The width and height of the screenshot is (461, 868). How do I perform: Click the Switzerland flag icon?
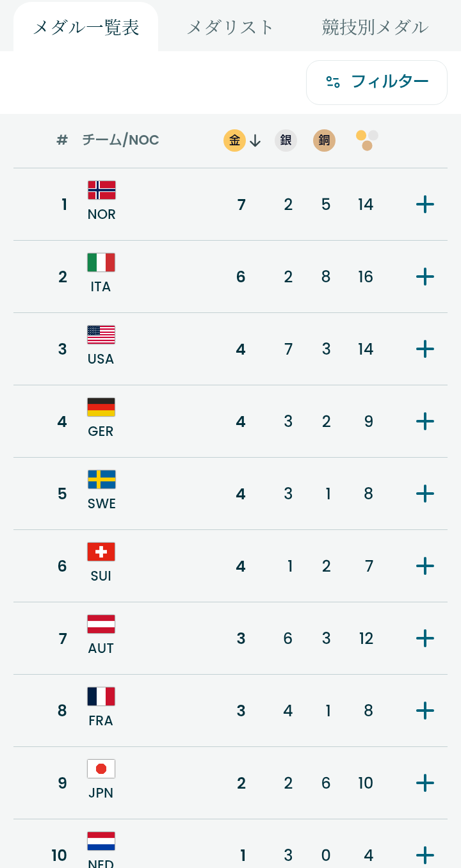(101, 552)
